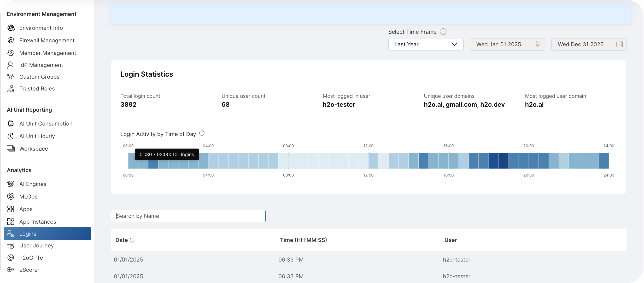Show the Login Activity info tooltip
The height and width of the screenshot is (283, 644).
click(202, 133)
